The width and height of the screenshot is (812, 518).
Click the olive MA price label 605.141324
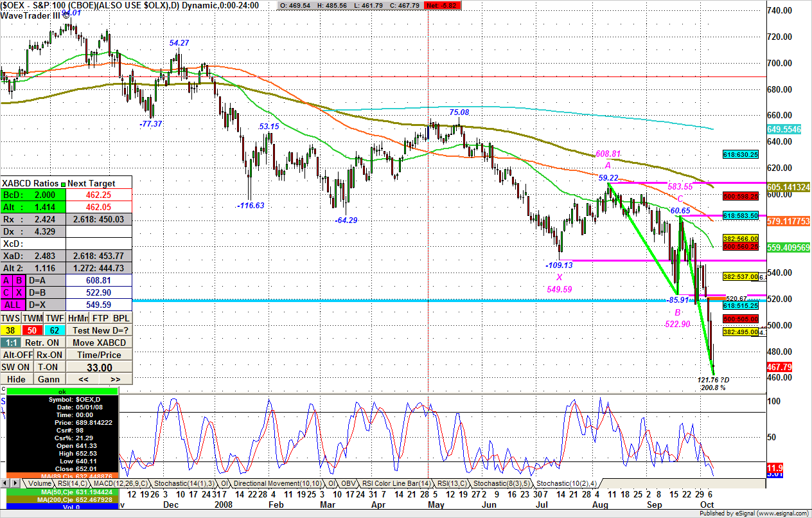pyautogui.click(x=787, y=187)
